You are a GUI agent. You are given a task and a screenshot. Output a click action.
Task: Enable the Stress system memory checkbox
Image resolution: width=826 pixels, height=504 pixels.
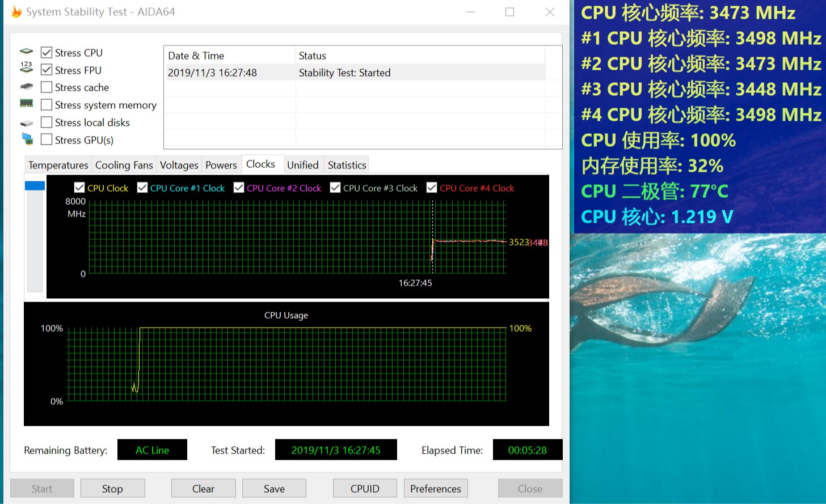point(47,105)
